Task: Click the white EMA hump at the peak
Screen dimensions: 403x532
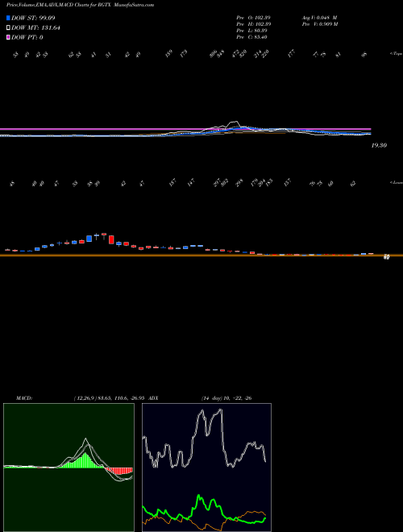Action: (x=234, y=123)
